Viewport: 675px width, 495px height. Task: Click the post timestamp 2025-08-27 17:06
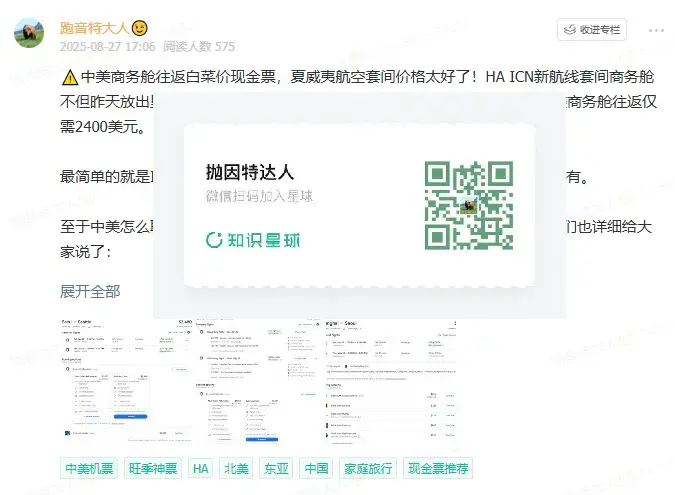point(108,46)
